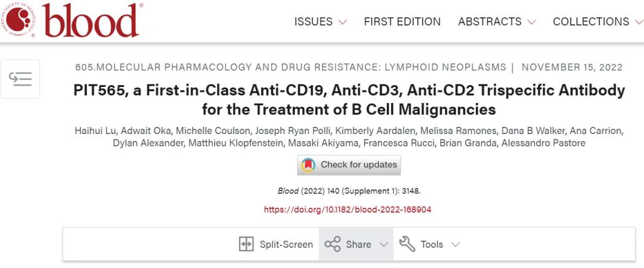Click the Tools wrench icon
The height and width of the screenshot is (268, 644).
click(x=407, y=244)
